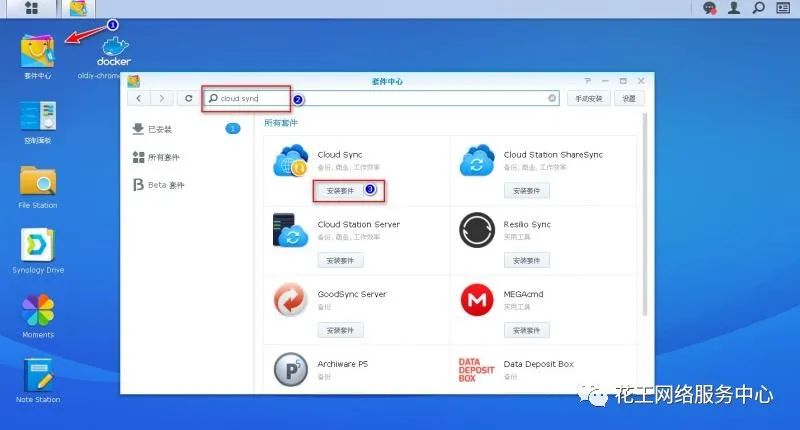Install the MEGAcmd package
This screenshot has height=430, width=800.
tap(527, 331)
